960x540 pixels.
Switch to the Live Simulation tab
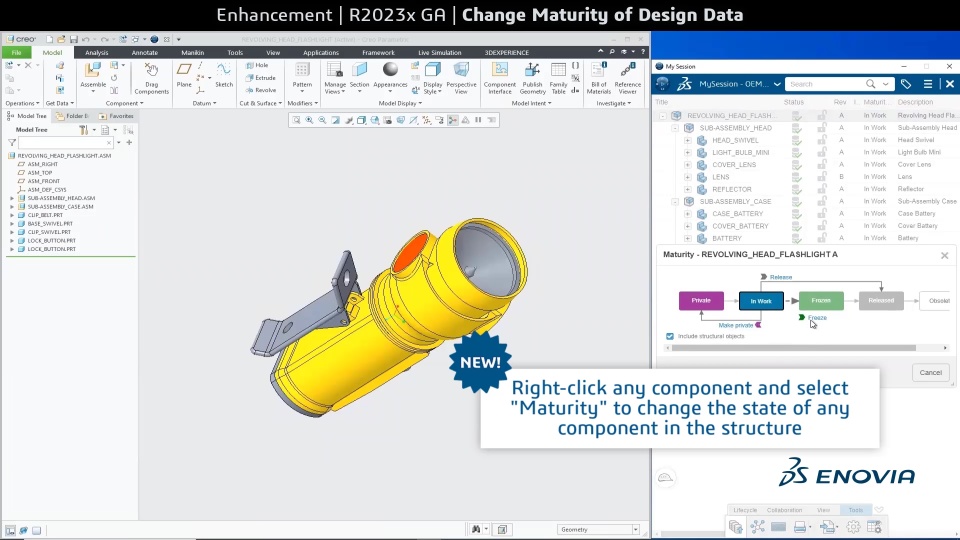(440, 53)
